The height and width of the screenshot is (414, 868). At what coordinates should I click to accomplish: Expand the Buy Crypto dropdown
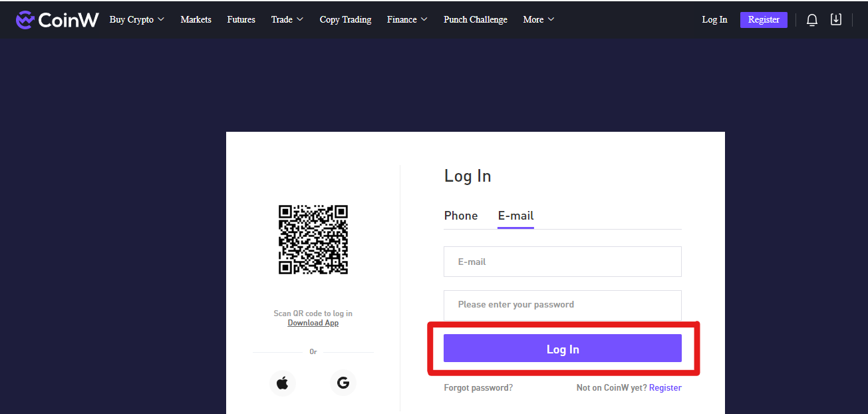click(137, 19)
